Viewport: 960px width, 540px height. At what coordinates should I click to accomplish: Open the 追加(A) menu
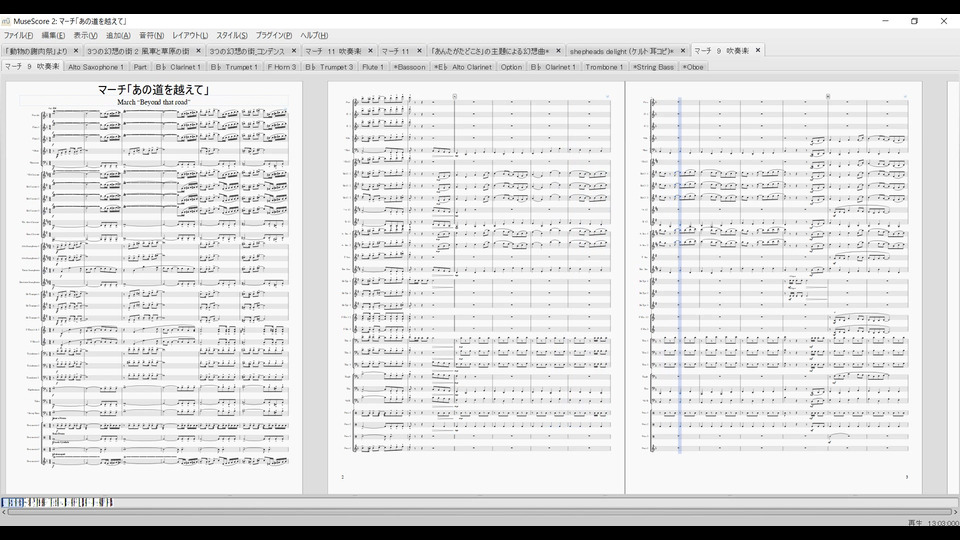(118, 36)
